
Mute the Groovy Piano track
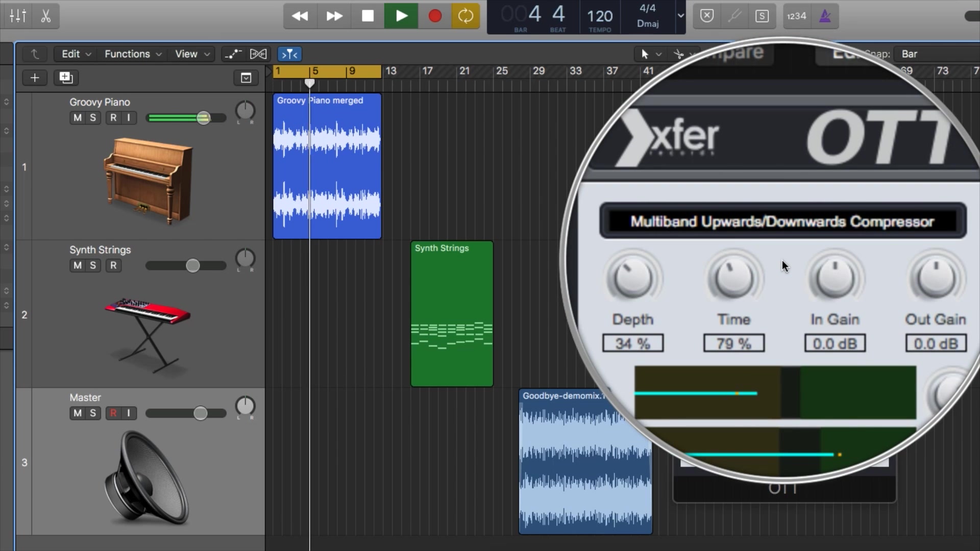(x=77, y=118)
